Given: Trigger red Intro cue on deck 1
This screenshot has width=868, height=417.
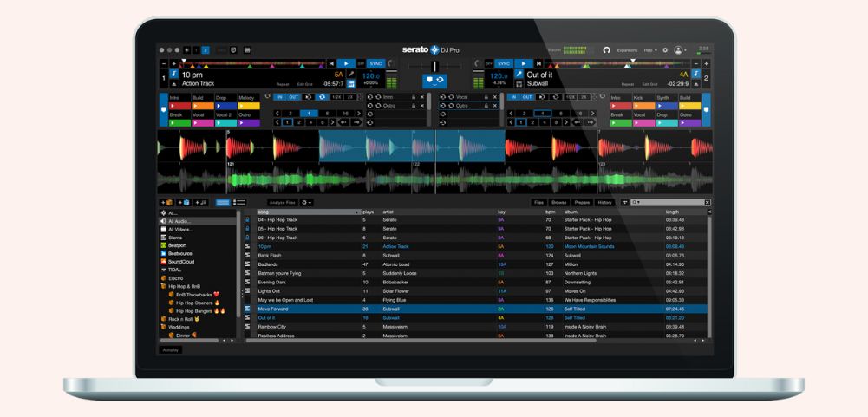Looking at the screenshot, I should click(179, 106).
